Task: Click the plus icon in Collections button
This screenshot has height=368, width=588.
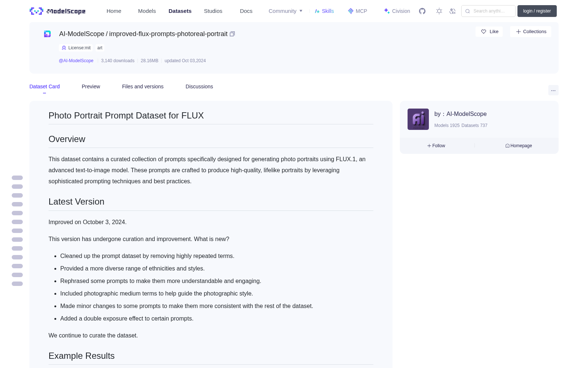Action: click(x=519, y=32)
